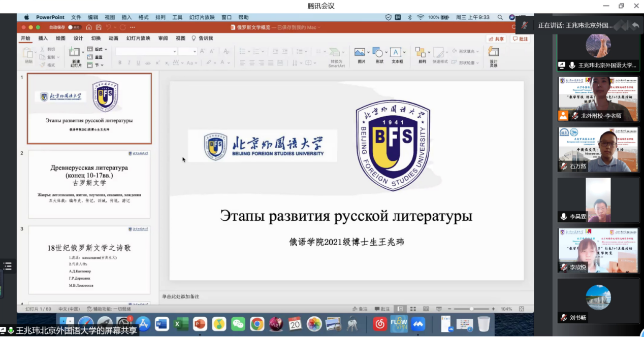Click the Tell Me (告诉我) search
Screen dimensions: 644x337
point(202,39)
